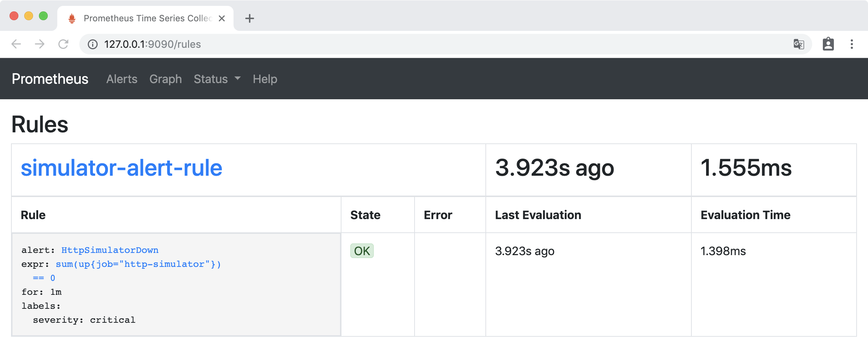Open a new browser tab
The height and width of the screenshot is (361, 868).
[250, 18]
